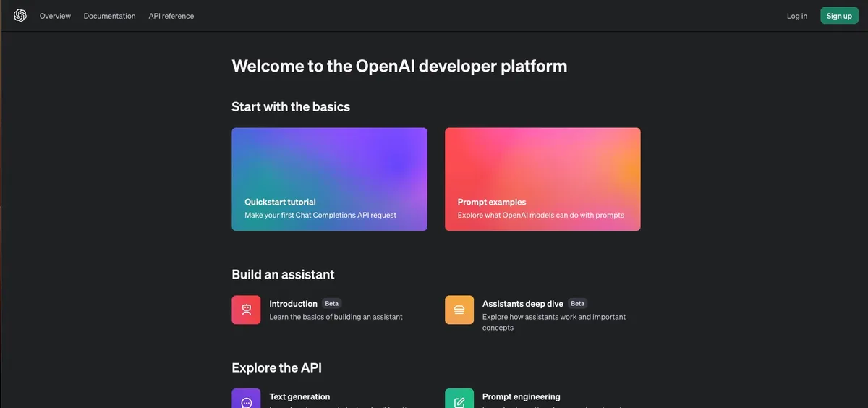868x408 pixels.
Task: Open the Overview tab
Action: [55, 16]
